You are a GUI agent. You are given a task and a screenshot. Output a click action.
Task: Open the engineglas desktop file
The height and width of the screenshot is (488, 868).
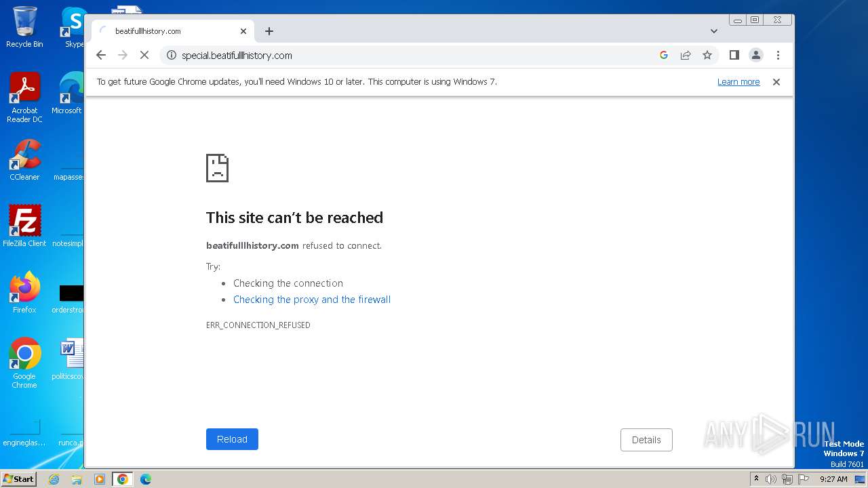point(24,432)
